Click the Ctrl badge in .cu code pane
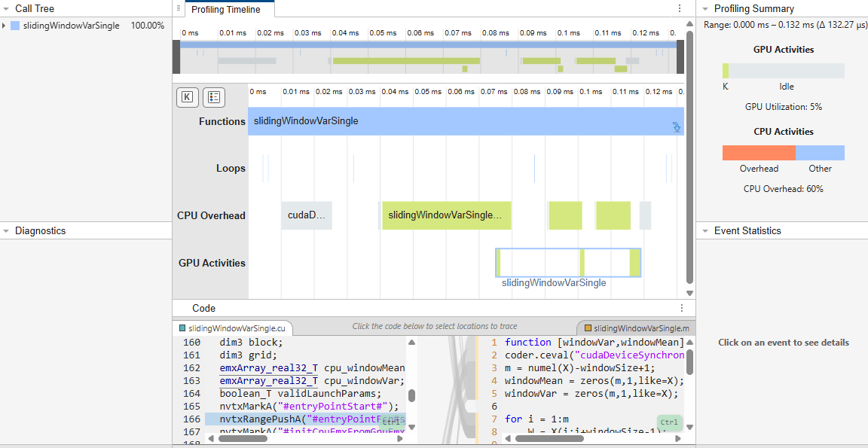Viewport: 868px width, 448px height. (x=393, y=422)
